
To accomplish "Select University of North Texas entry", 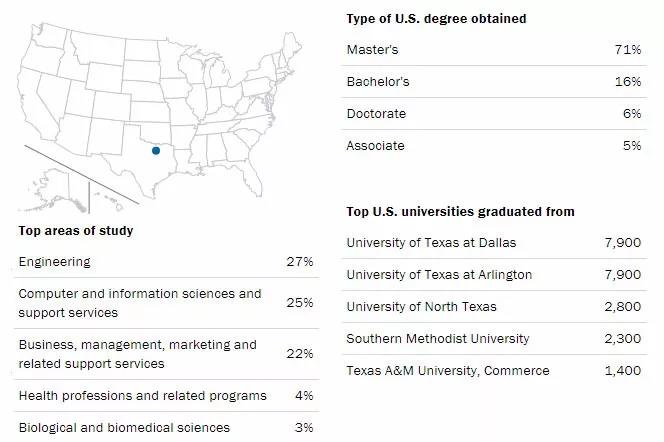I will pos(419,307).
